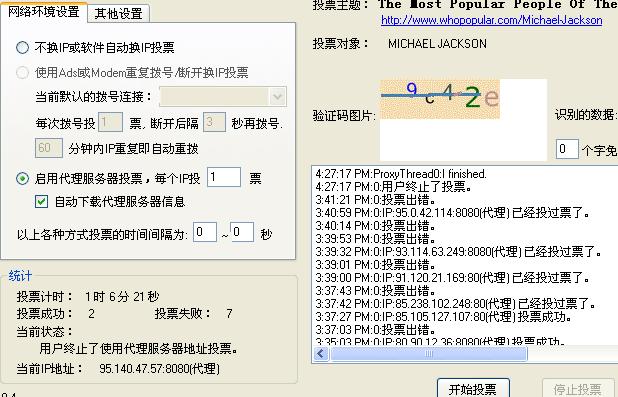The height and width of the screenshot is (397, 618).
Task: Toggle 自动下载代理服务器信息 checkbox
Action: [41, 202]
